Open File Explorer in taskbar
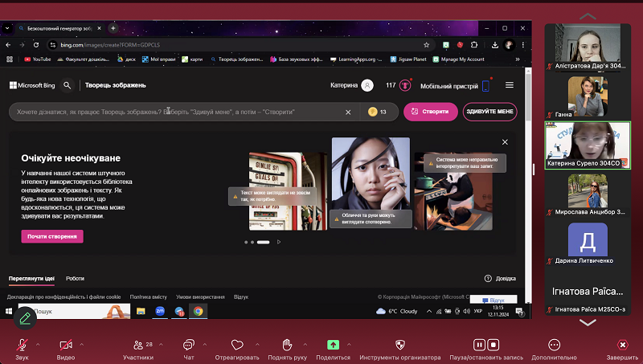 141,311
